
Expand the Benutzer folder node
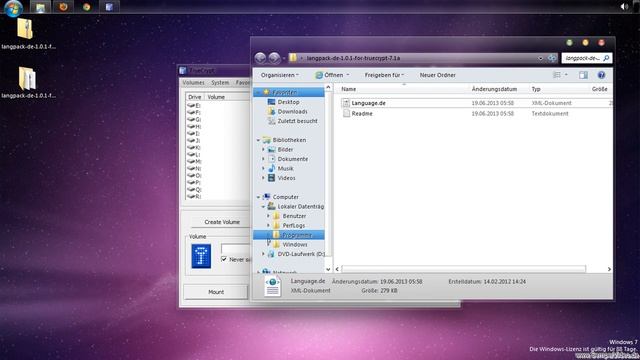(269, 216)
